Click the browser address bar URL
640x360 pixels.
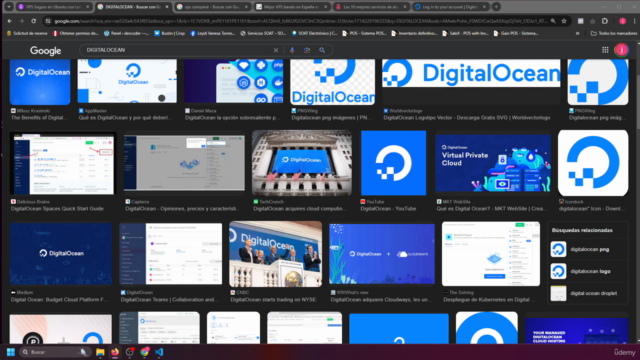coord(300,21)
